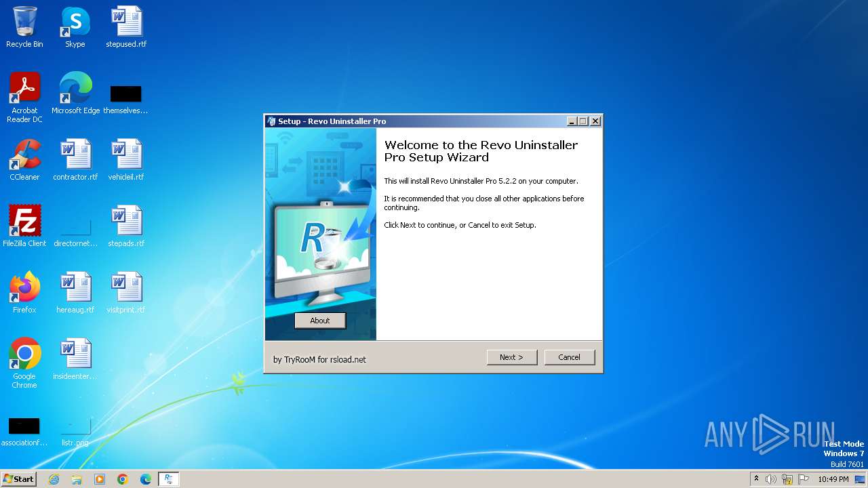This screenshot has height=488, width=868.
Task: Click the wizard's Revo computer artwork
Action: point(321,234)
